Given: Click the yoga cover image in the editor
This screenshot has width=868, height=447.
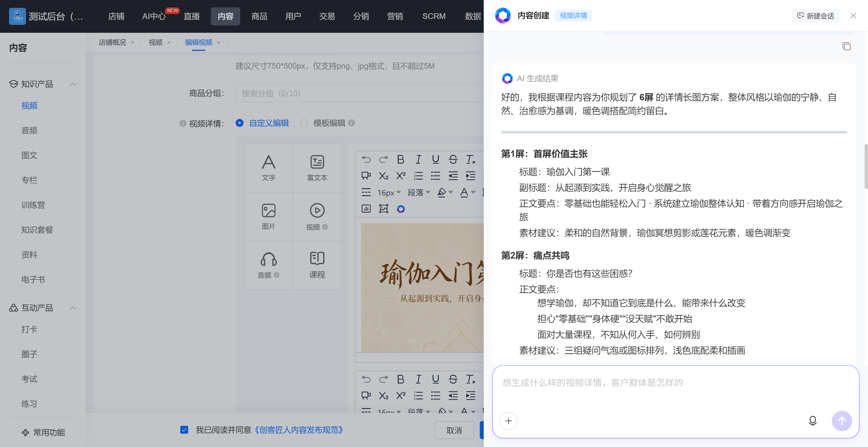Looking at the screenshot, I should [422, 288].
